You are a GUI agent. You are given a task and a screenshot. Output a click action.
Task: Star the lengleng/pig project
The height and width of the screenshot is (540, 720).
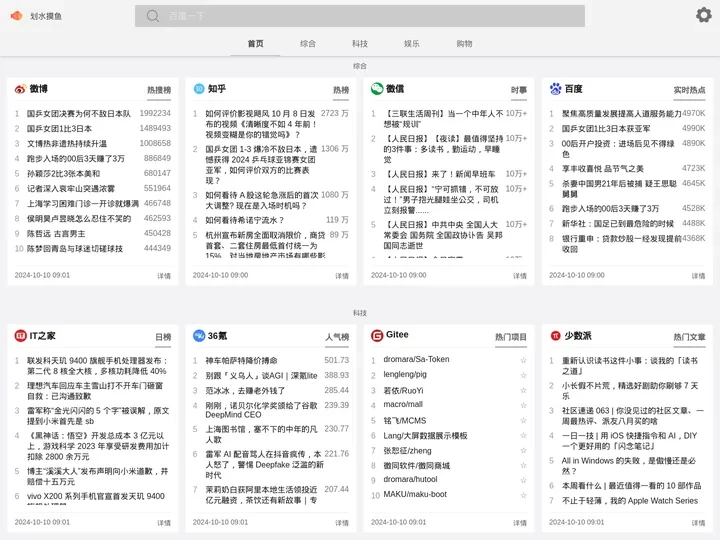523,375
